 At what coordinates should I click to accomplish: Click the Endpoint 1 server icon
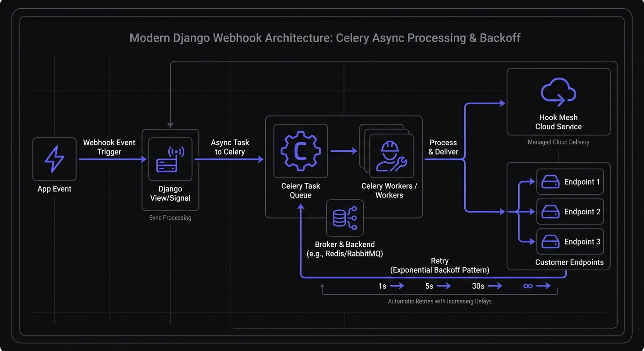click(x=550, y=182)
